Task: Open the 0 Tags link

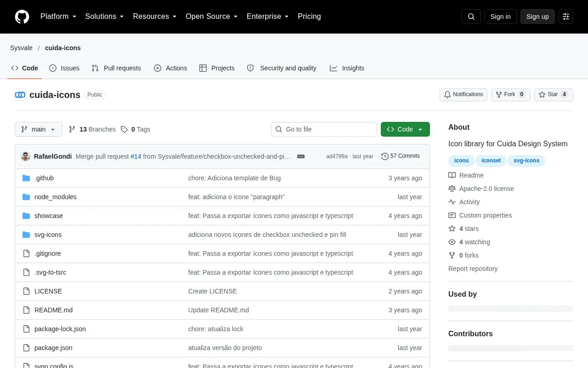Action: tap(136, 129)
